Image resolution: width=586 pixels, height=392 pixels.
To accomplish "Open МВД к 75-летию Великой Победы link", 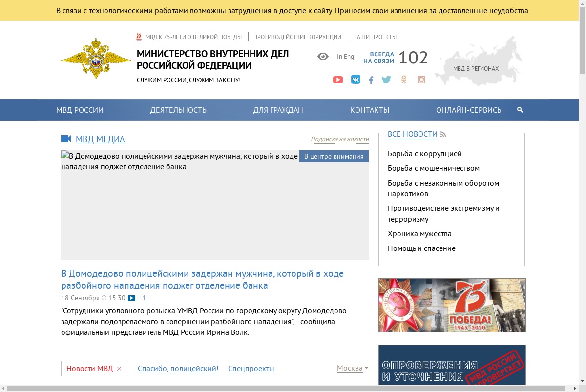I will coord(193,37).
